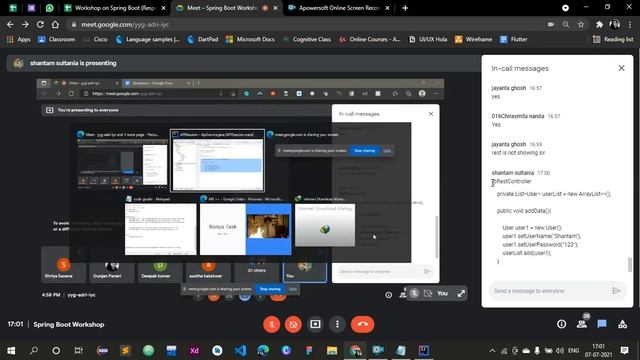Open the Reading list

pyautogui.click(x=613, y=39)
